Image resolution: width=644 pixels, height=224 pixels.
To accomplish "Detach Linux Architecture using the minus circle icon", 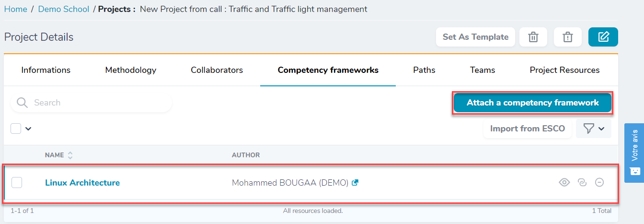I will 599,182.
